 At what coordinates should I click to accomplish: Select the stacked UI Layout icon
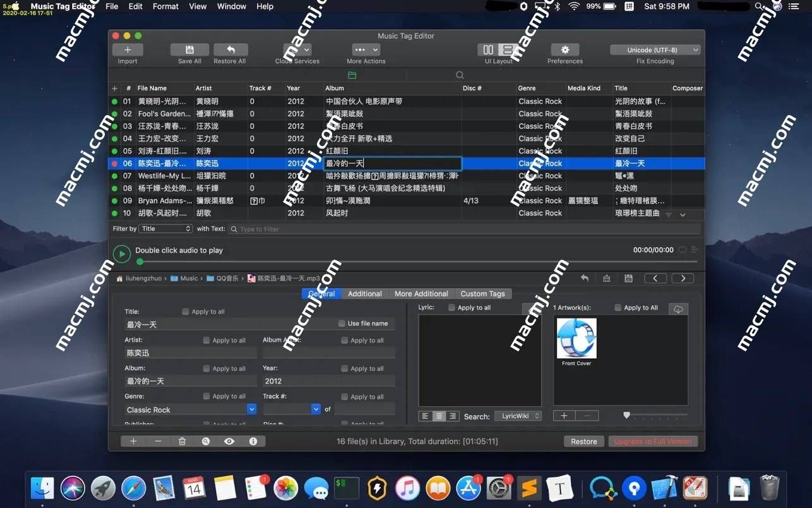click(x=507, y=50)
